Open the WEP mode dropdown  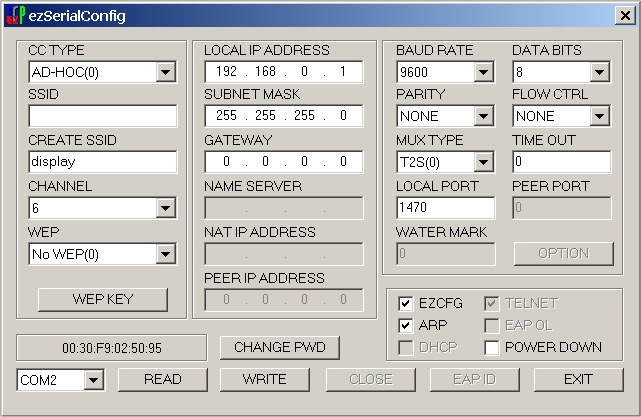coord(166,254)
